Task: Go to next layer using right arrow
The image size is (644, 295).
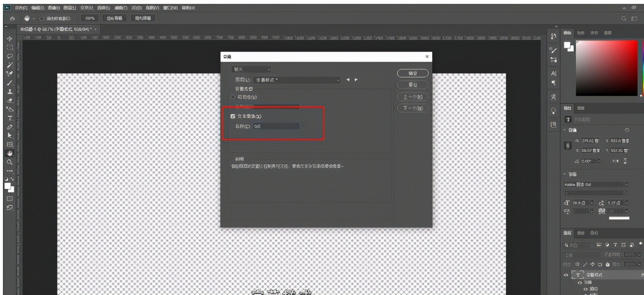Action: [356, 80]
